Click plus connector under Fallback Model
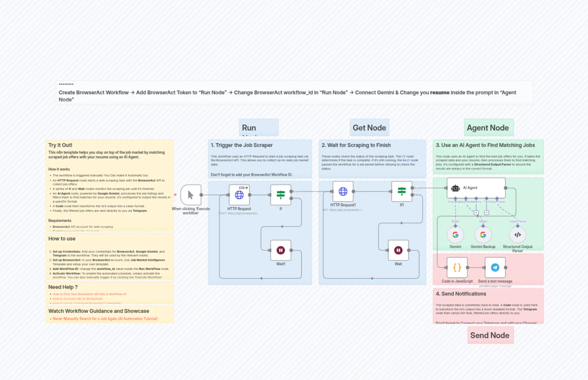588x380 pixels. click(x=476, y=213)
